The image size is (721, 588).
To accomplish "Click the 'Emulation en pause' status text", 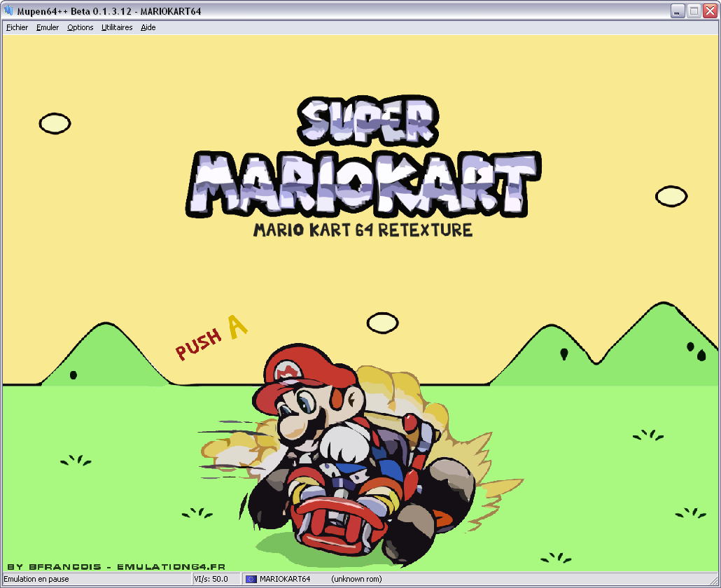I will pos(36,580).
